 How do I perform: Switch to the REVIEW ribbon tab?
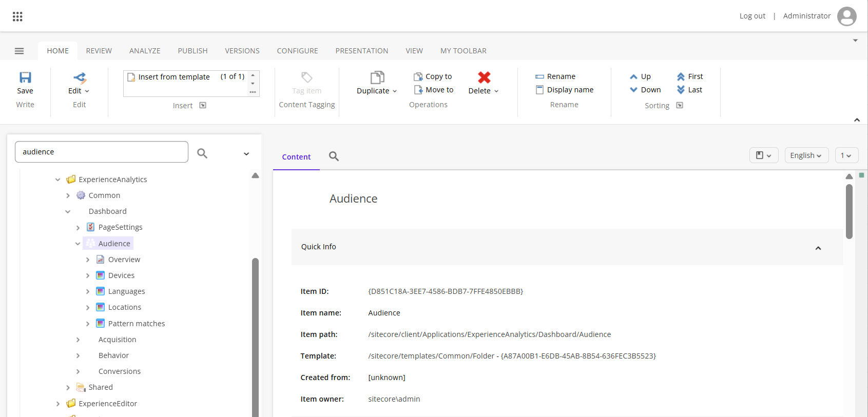click(99, 51)
